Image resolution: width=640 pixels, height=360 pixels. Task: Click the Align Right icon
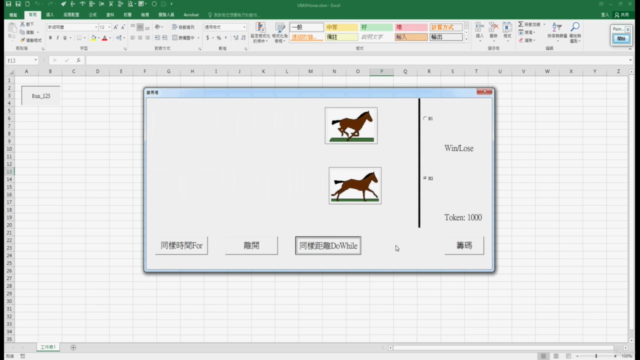click(147, 38)
